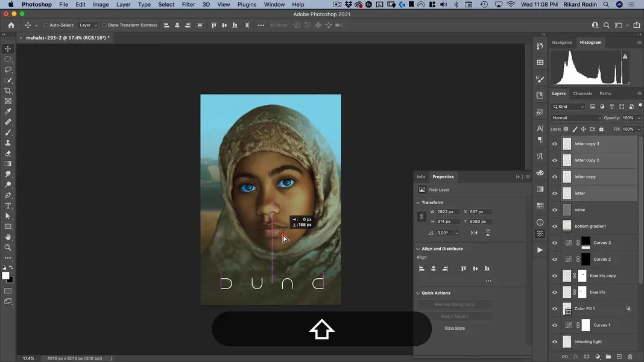The image size is (644, 362).
Task: Switch to the Paths tab
Action: pos(605,93)
